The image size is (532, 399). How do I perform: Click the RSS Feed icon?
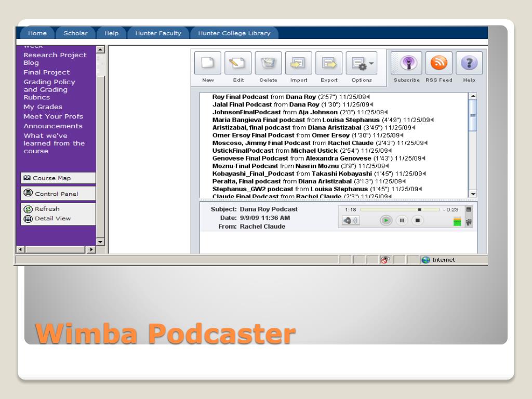coord(438,63)
